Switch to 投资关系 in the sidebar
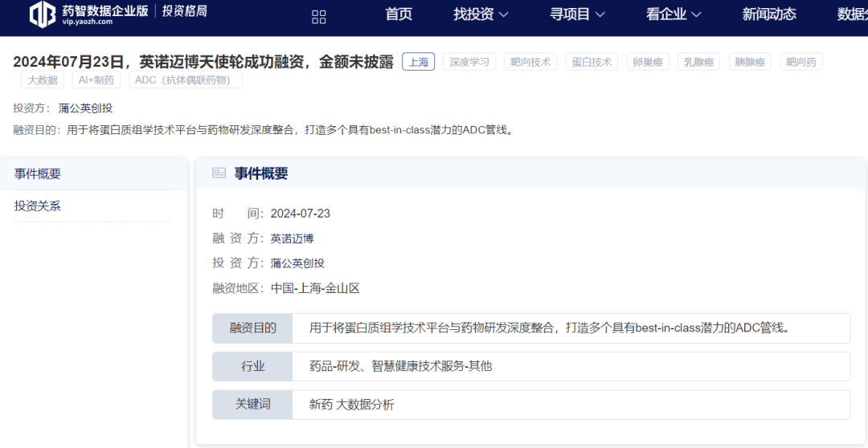This screenshot has width=868, height=448. 38,206
